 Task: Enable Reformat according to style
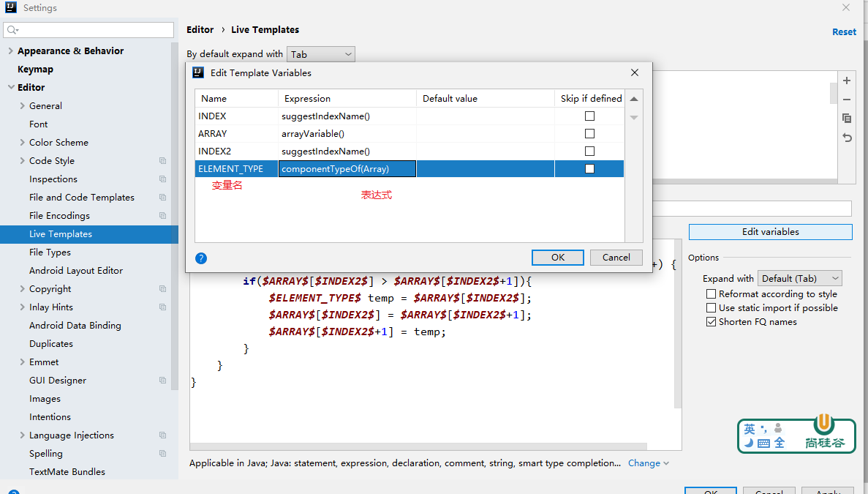coord(711,294)
